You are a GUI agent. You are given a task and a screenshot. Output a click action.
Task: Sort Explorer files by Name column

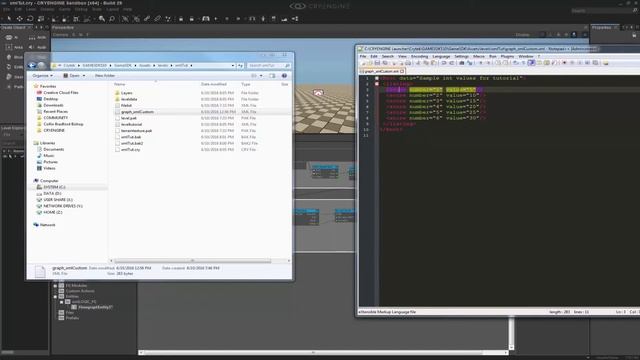[120, 84]
